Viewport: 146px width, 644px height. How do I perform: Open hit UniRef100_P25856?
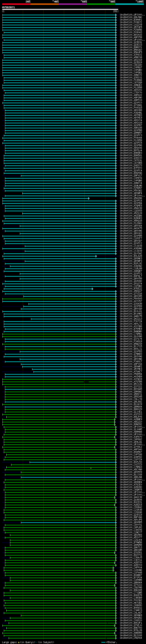pyautogui.click(x=131, y=30)
